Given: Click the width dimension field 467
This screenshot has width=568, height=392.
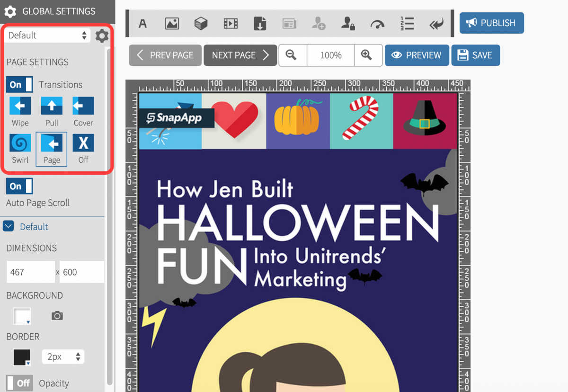Looking at the screenshot, I should 30,272.
